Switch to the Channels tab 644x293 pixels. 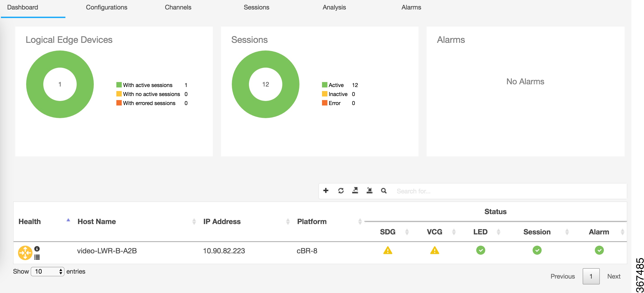178,7
